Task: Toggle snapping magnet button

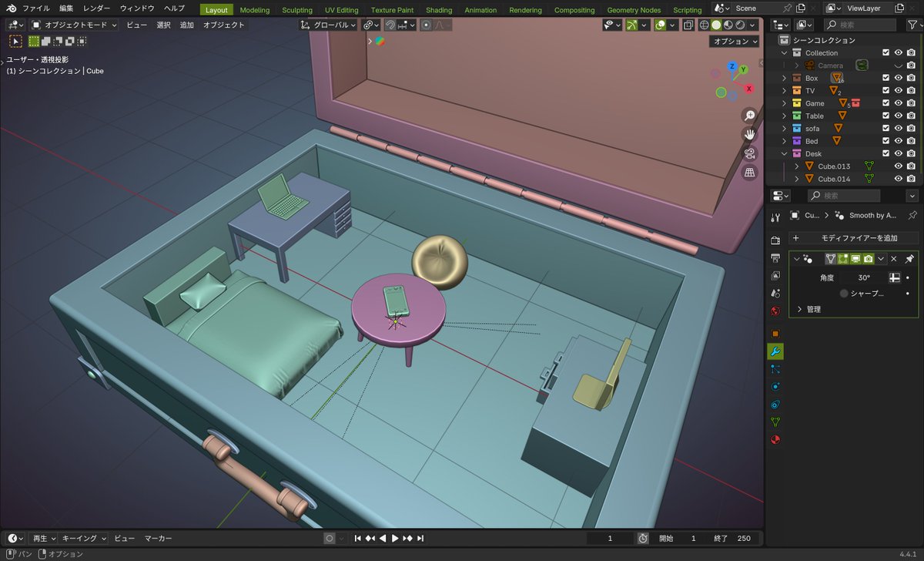Action: [x=391, y=25]
